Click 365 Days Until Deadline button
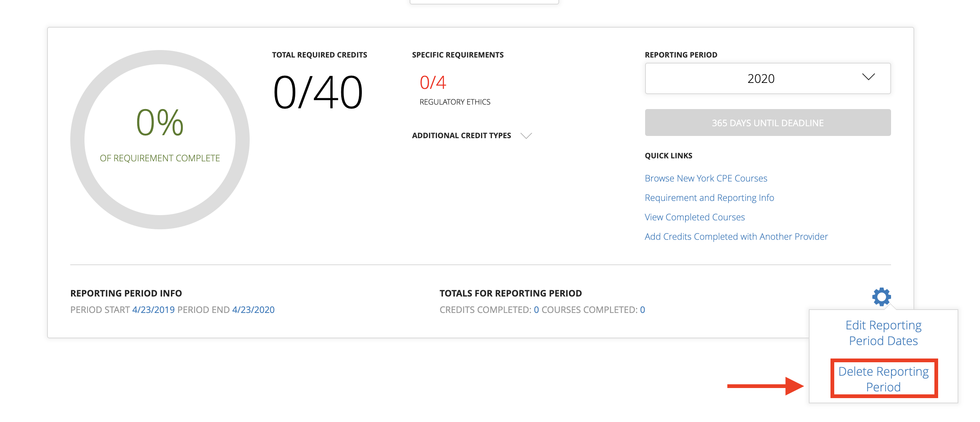The image size is (980, 422). (767, 122)
